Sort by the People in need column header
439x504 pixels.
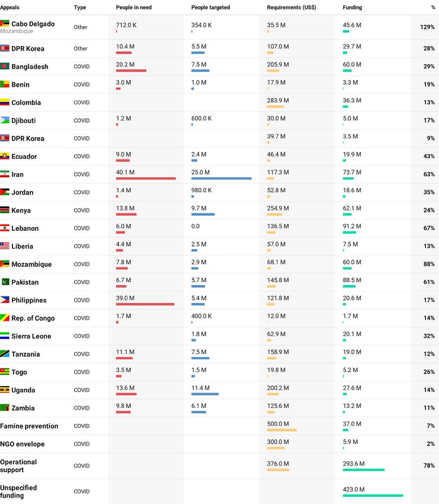(x=133, y=7)
